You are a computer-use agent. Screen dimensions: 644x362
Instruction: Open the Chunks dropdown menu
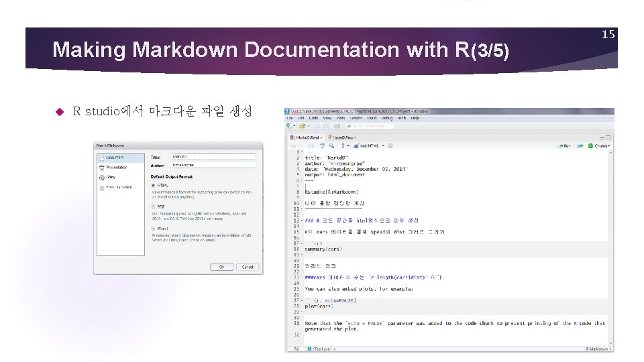click(x=599, y=145)
